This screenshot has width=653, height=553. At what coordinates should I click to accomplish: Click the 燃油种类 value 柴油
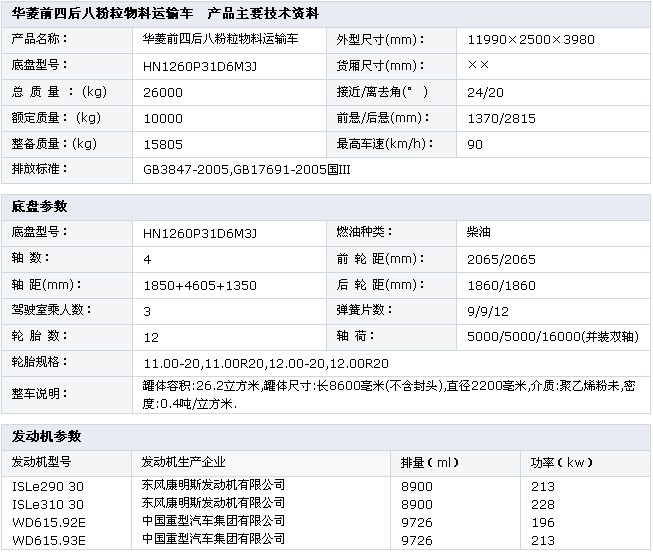tap(479, 232)
